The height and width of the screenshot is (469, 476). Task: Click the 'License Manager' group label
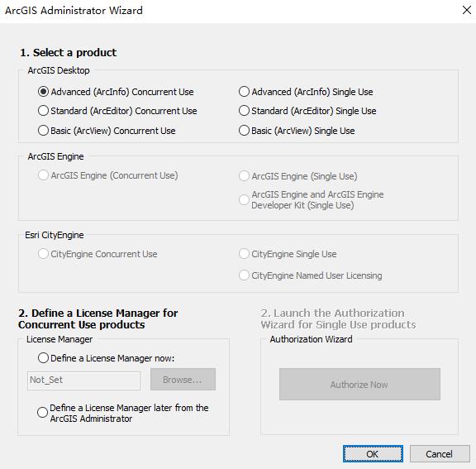coord(59,339)
